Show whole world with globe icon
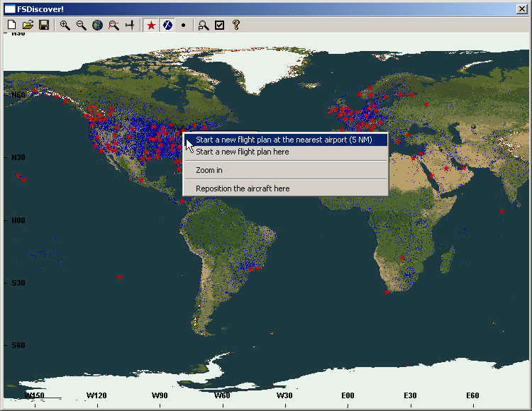 click(97, 25)
